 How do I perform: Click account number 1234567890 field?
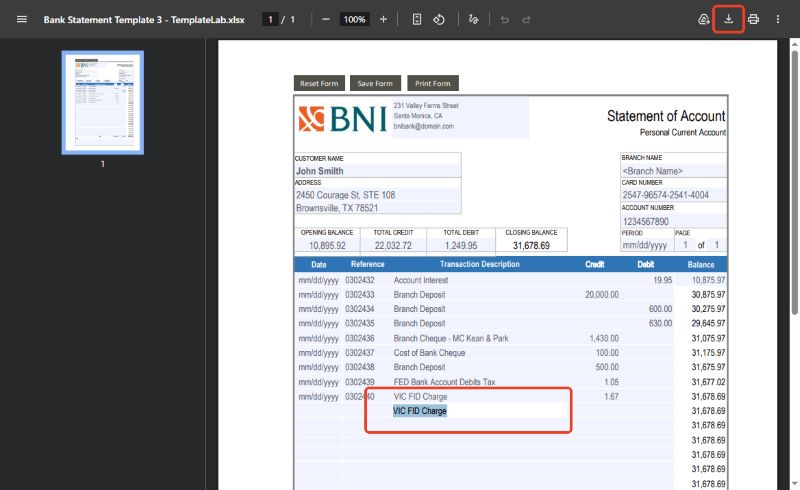(673, 221)
